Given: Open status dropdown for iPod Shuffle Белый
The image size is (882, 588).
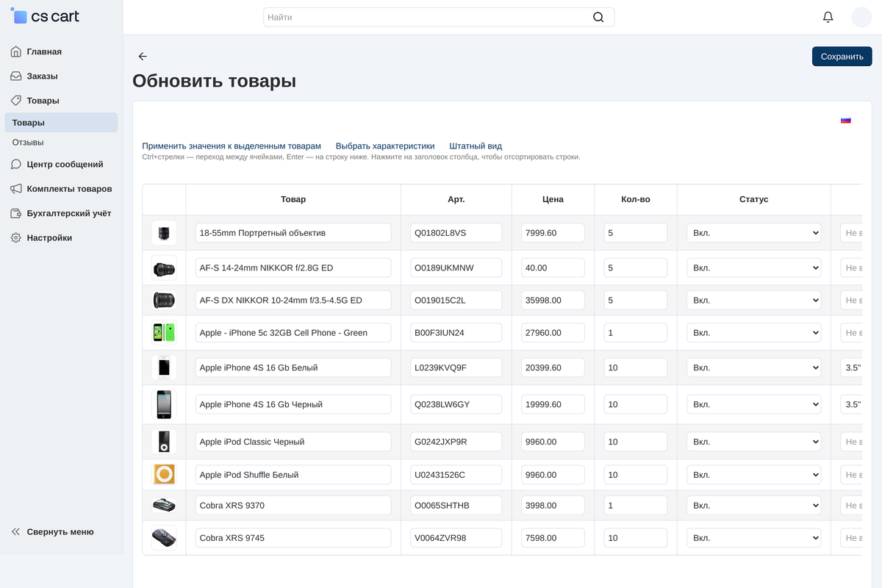Looking at the screenshot, I should [754, 475].
